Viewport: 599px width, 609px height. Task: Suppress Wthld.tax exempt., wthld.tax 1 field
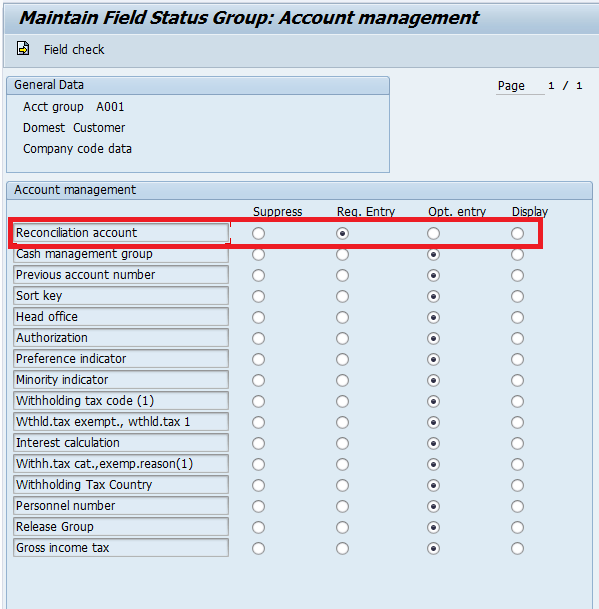pyautogui.click(x=258, y=422)
